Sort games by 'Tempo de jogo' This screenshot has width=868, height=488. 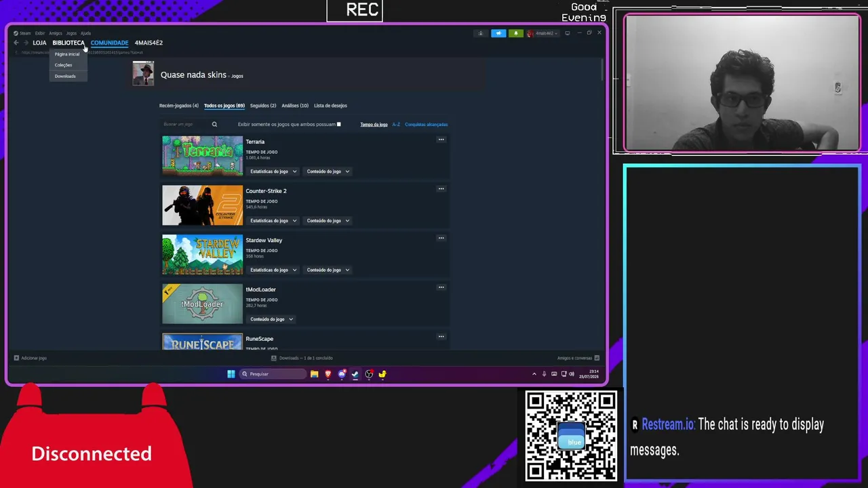pos(374,125)
